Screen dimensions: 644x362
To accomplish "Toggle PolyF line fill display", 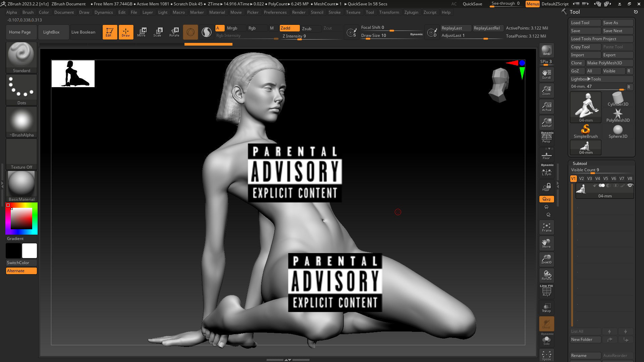I will click(x=546, y=291).
